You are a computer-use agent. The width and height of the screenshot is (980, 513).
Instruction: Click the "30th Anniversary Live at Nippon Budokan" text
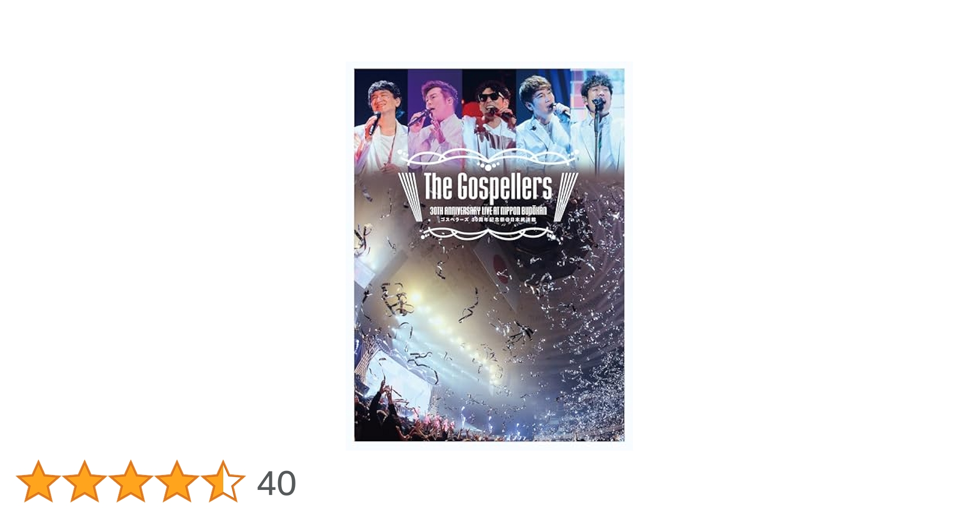pyautogui.click(x=488, y=210)
